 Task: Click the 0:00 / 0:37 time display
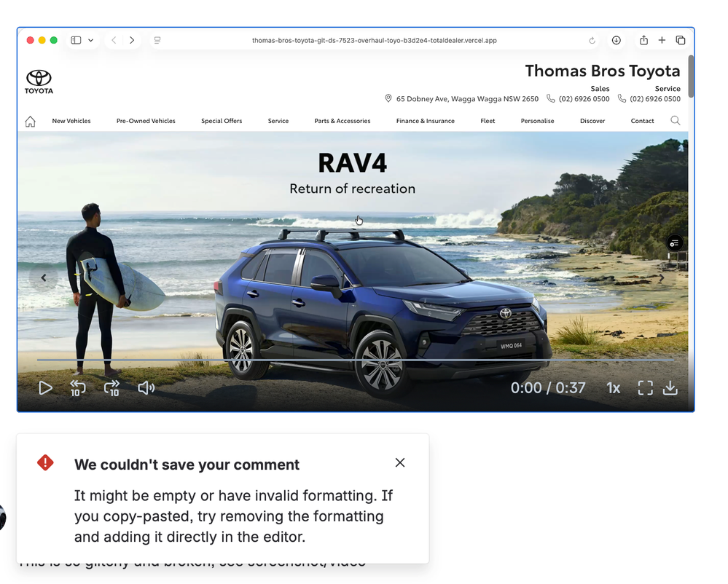pyautogui.click(x=548, y=388)
